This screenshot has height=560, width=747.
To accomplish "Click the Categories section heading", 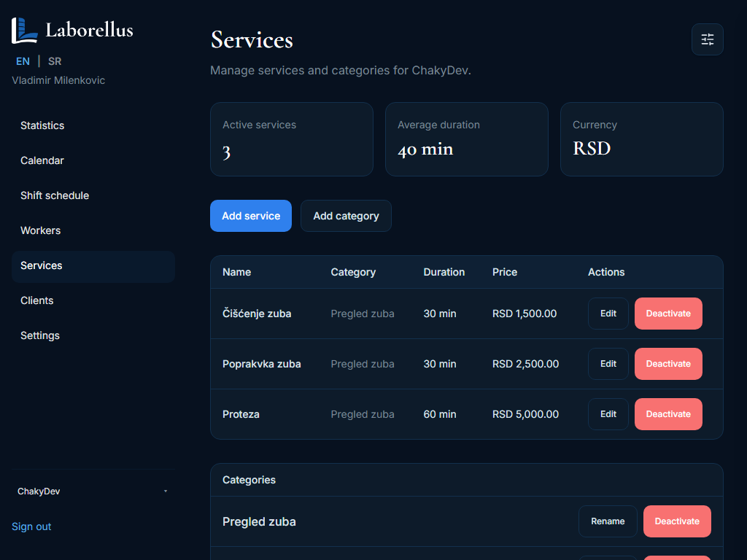I will 249,480.
